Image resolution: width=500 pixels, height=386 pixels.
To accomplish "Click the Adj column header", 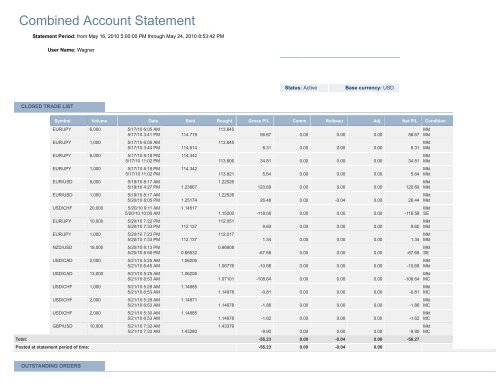I will [x=377, y=121].
